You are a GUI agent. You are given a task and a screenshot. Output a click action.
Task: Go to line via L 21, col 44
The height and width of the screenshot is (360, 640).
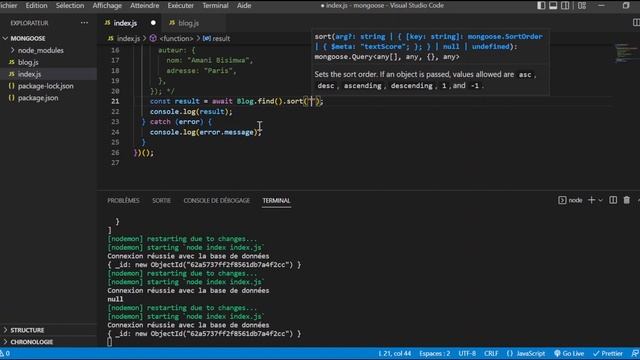[x=395, y=353]
